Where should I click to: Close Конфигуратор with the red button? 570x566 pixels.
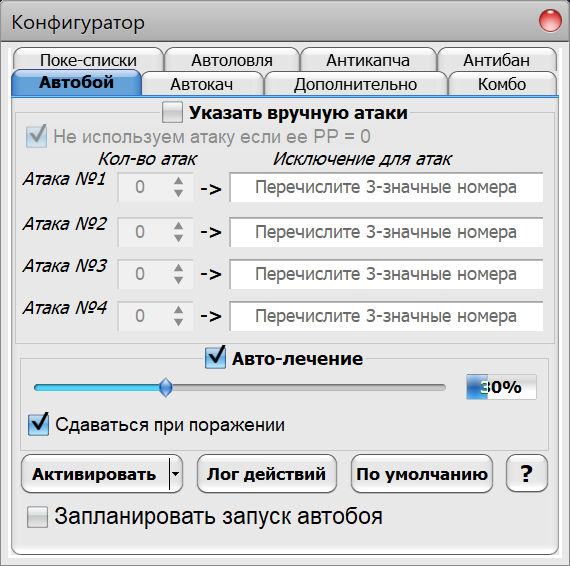click(550, 21)
